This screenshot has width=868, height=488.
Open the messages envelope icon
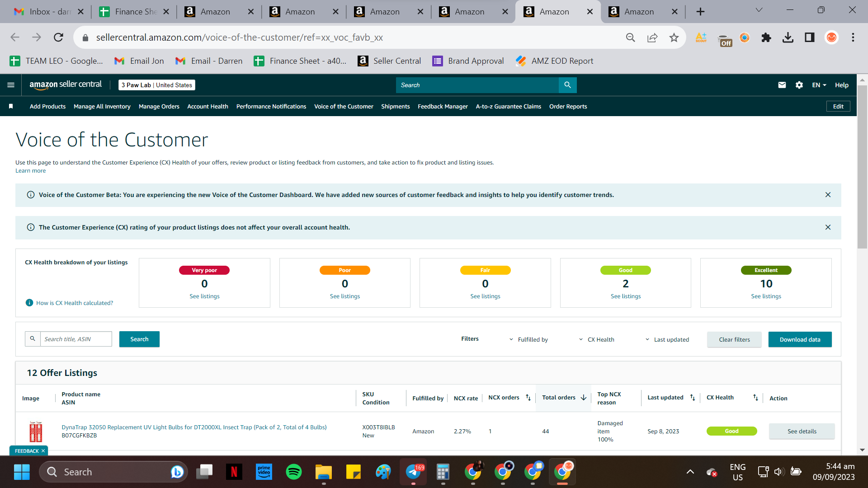[x=782, y=85]
